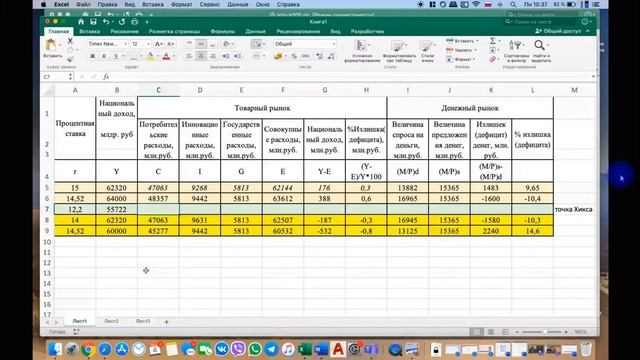Click the increase decimal places icon
This screenshot has width=640, height=360.
(x=320, y=56)
